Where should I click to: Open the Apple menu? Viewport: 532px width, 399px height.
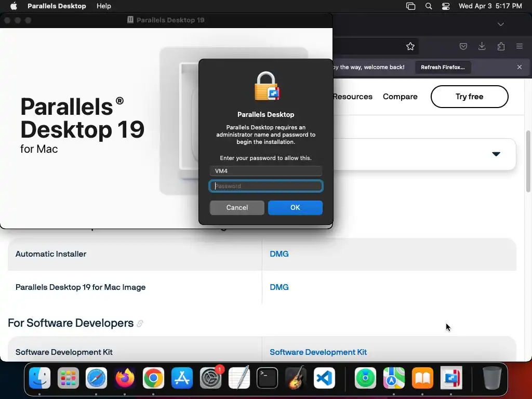(x=14, y=6)
